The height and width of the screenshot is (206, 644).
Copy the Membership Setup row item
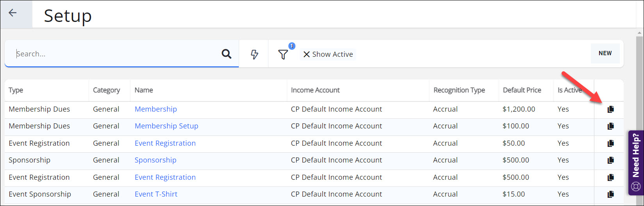(610, 126)
